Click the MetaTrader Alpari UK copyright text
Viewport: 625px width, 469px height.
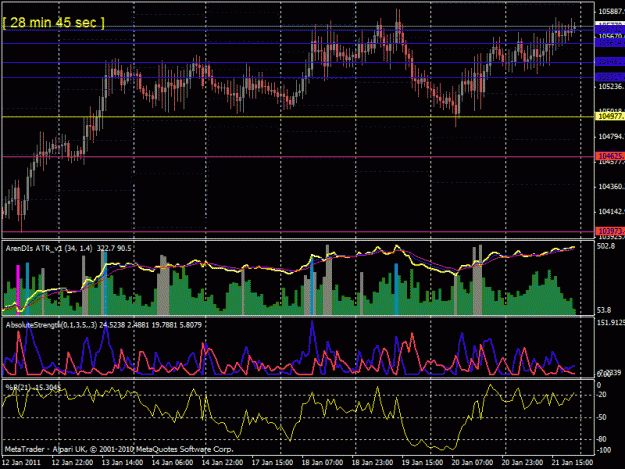pyautogui.click(x=119, y=449)
